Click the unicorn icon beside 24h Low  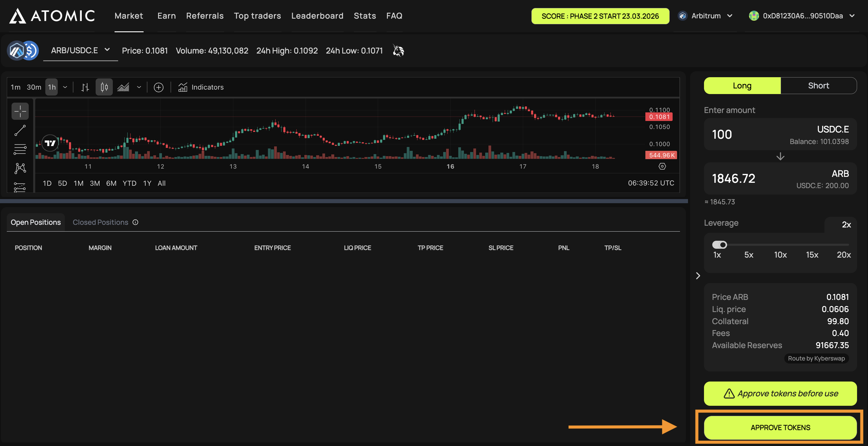(x=398, y=51)
